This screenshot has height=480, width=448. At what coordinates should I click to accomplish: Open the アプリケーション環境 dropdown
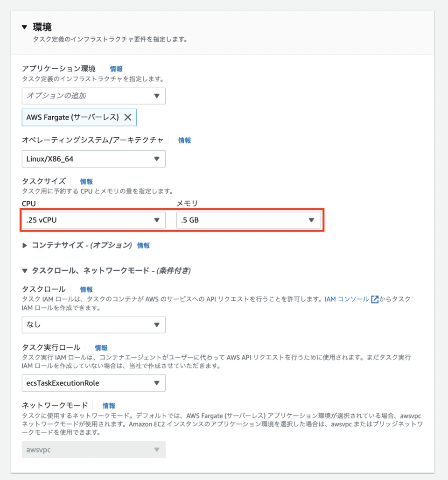[93, 96]
